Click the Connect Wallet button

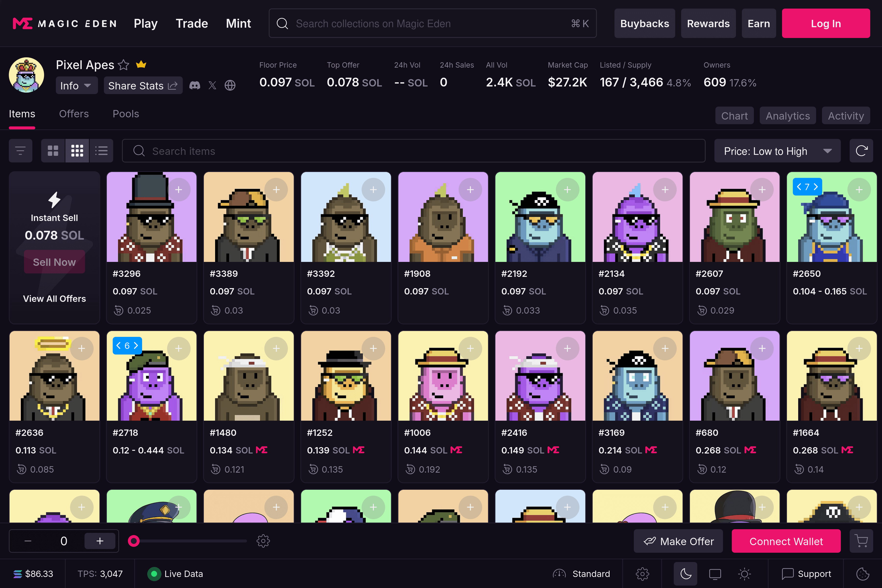pos(786,541)
